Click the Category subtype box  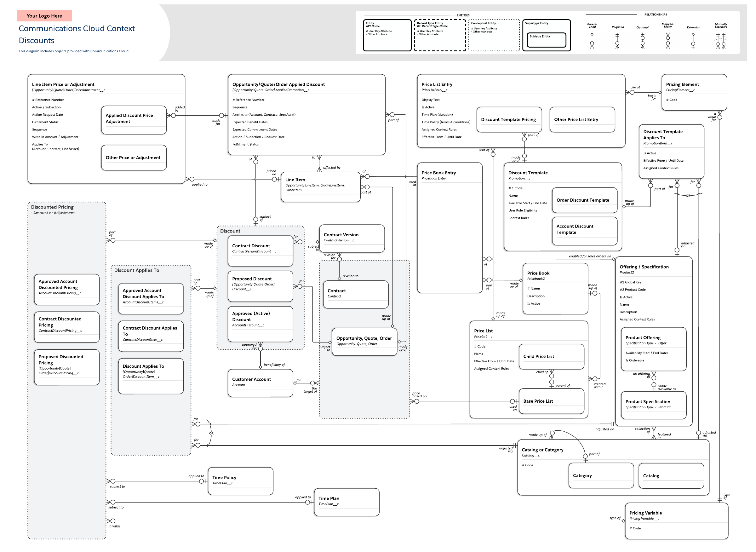601,475
